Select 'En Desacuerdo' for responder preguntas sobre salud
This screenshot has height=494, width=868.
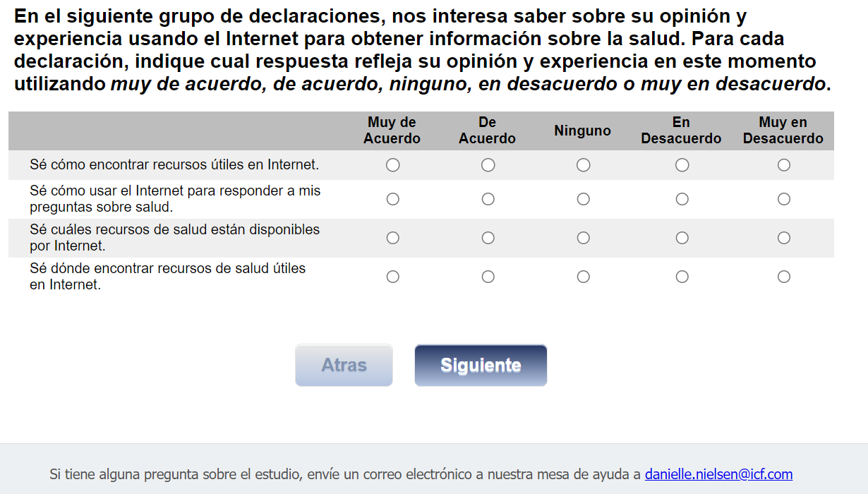(682, 199)
